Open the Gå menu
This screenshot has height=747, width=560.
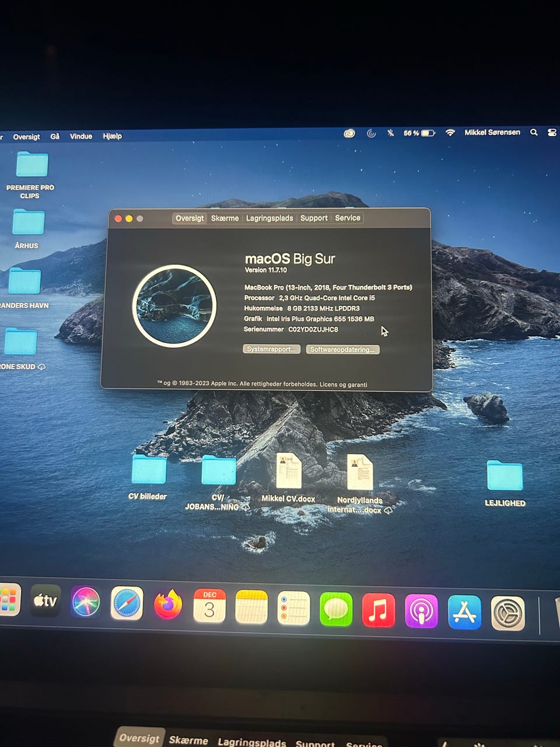55,136
